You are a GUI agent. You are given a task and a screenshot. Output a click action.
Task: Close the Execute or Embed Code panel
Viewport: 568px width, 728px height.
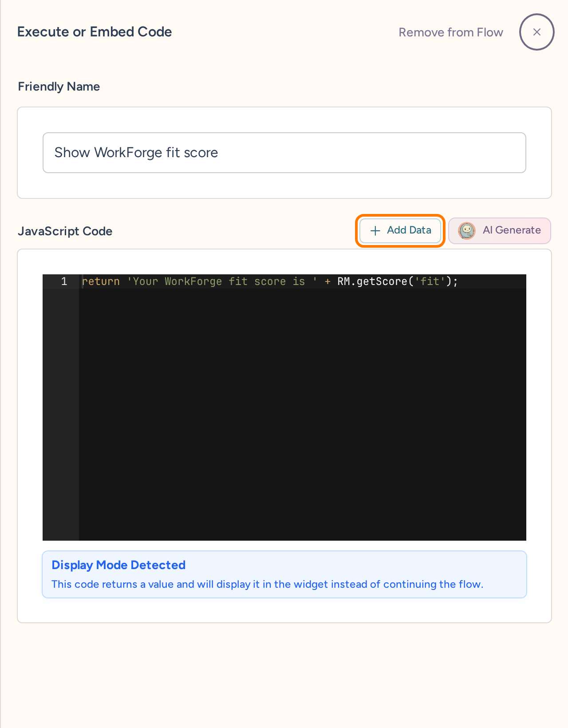pos(536,32)
